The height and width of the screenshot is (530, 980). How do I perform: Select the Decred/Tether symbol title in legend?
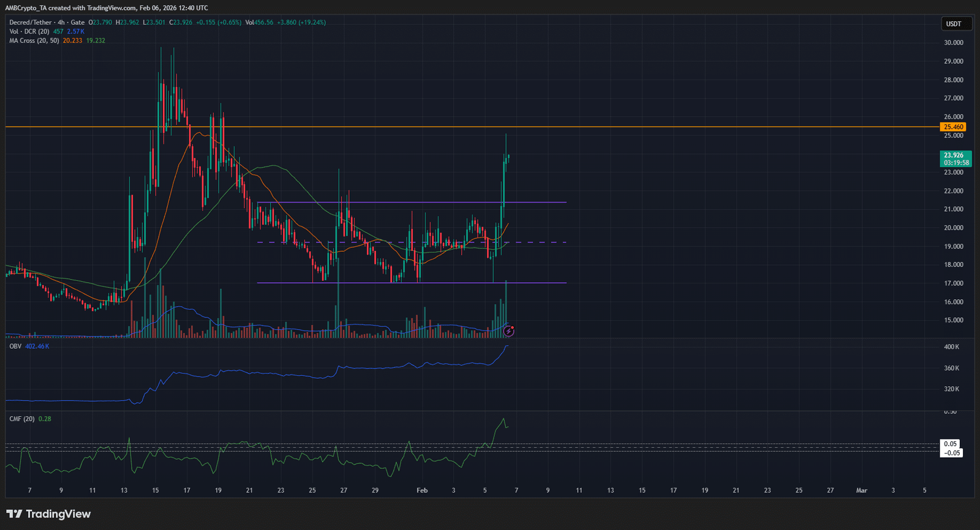(x=31, y=23)
